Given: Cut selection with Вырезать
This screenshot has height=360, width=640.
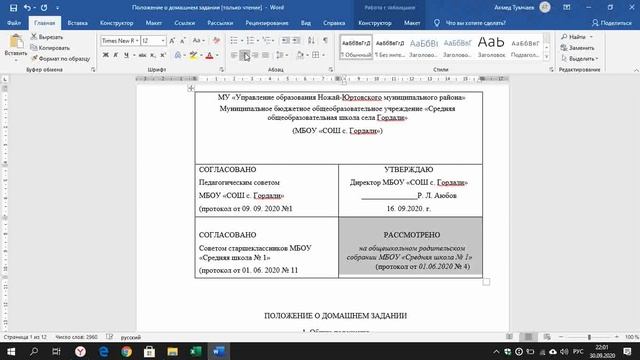Looking at the screenshot, I should pos(47,37).
